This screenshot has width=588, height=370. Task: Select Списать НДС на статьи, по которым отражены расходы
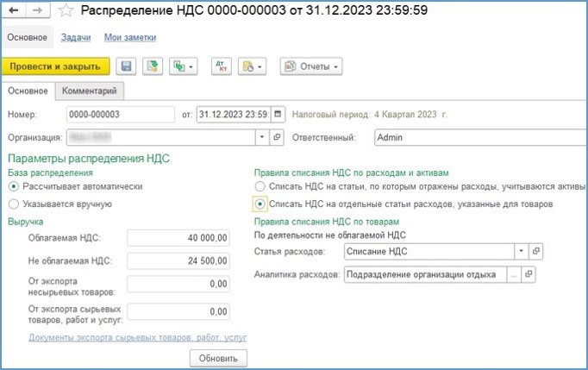[x=260, y=186]
